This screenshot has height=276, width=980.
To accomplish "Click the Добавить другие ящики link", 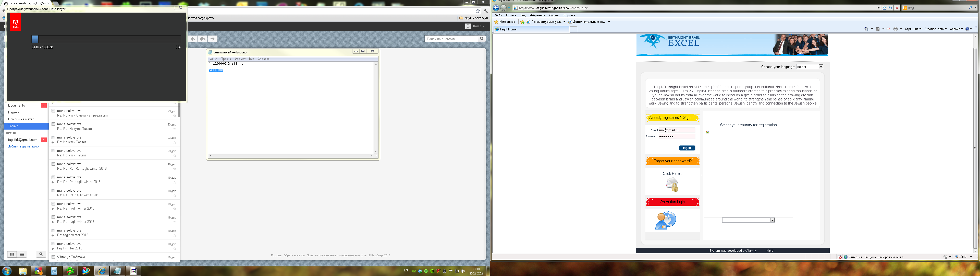I will point(23,146).
